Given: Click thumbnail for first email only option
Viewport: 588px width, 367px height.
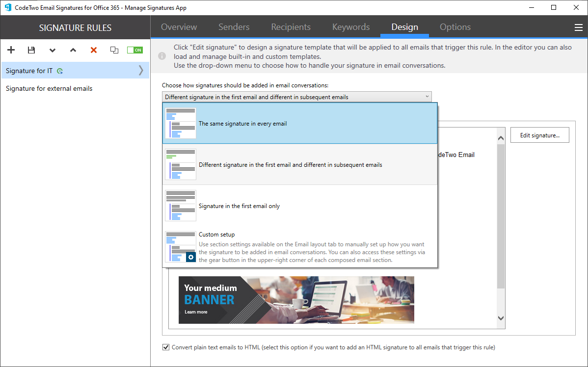Looking at the screenshot, I should 180,206.
